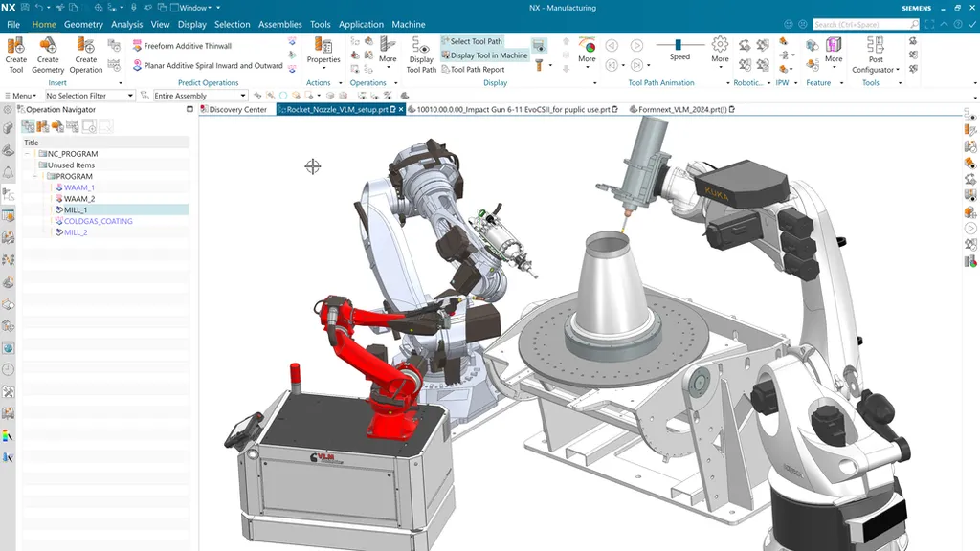Select the MILL_2 operation
The image size is (980, 551).
click(76, 232)
